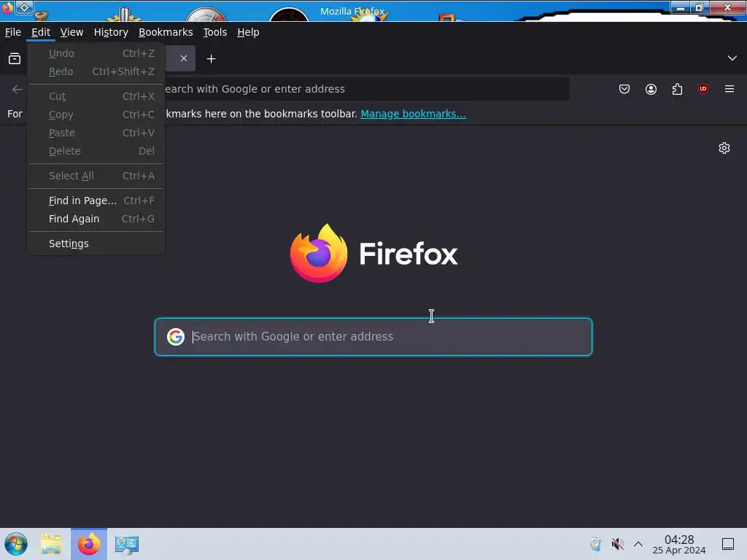Close the open Edit menu

[x=41, y=32]
